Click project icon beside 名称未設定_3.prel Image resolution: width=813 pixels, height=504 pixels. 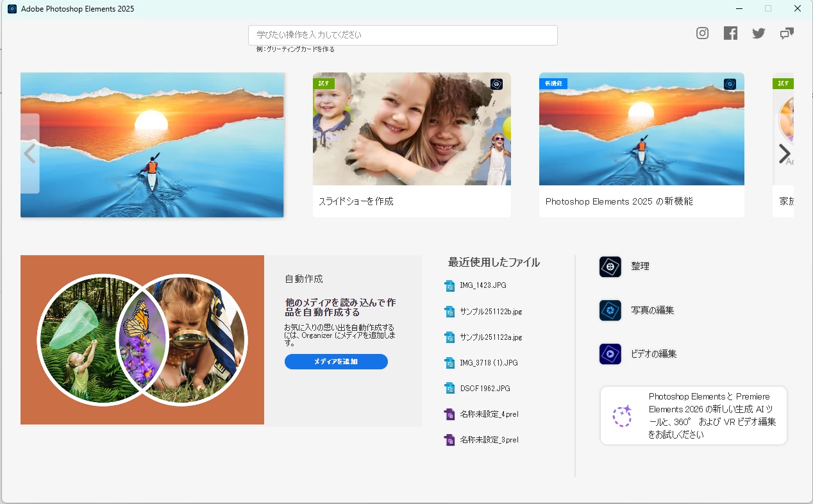(449, 440)
